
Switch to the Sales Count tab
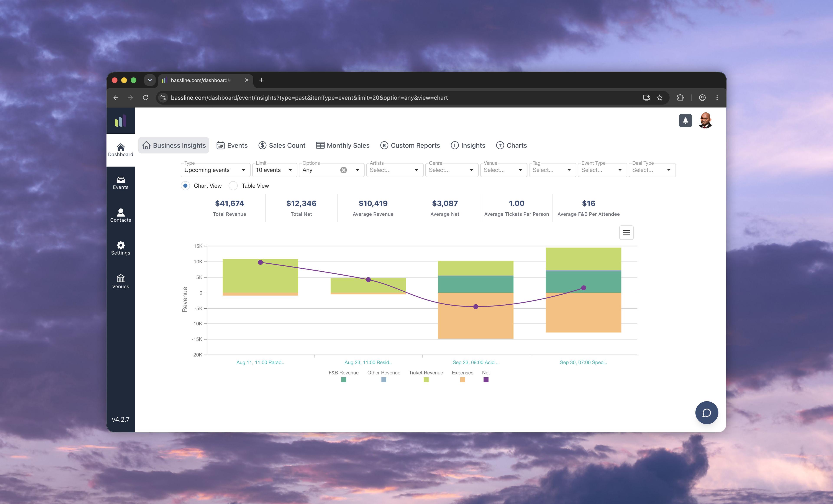(x=282, y=145)
